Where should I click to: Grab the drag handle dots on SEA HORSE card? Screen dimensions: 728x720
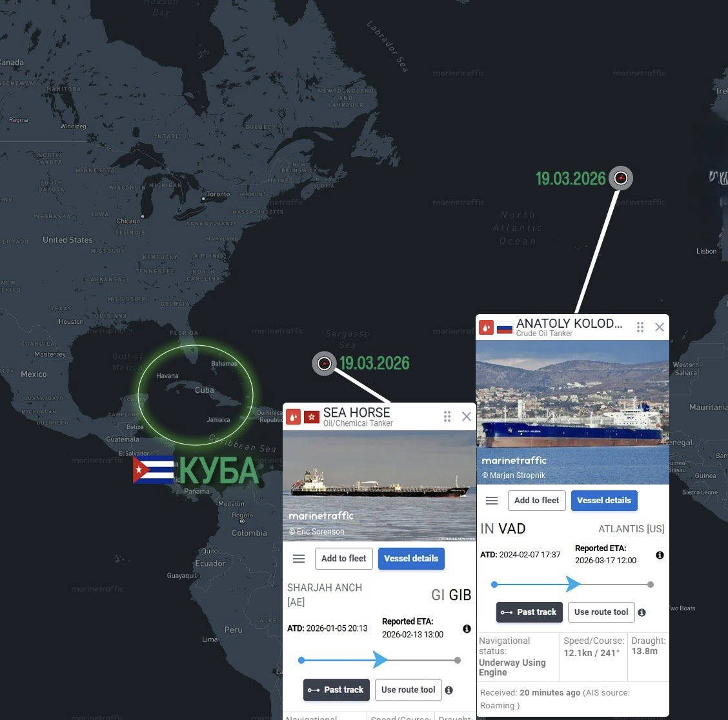tap(447, 416)
